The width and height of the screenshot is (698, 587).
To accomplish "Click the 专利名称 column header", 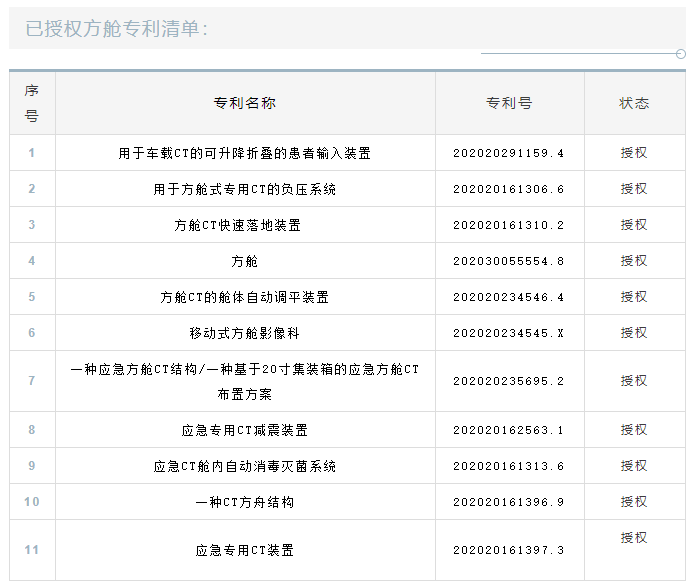I will (x=245, y=103).
